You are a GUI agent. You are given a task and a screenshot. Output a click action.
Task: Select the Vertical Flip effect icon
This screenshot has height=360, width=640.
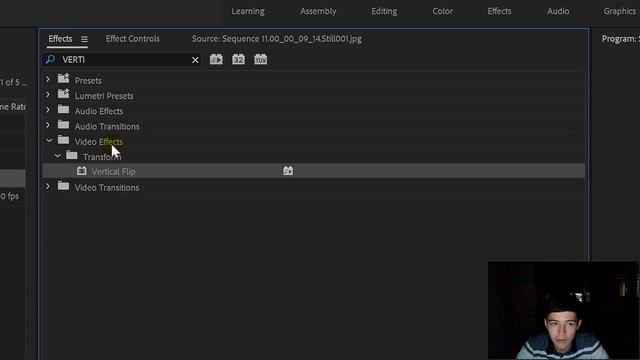coord(82,171)
